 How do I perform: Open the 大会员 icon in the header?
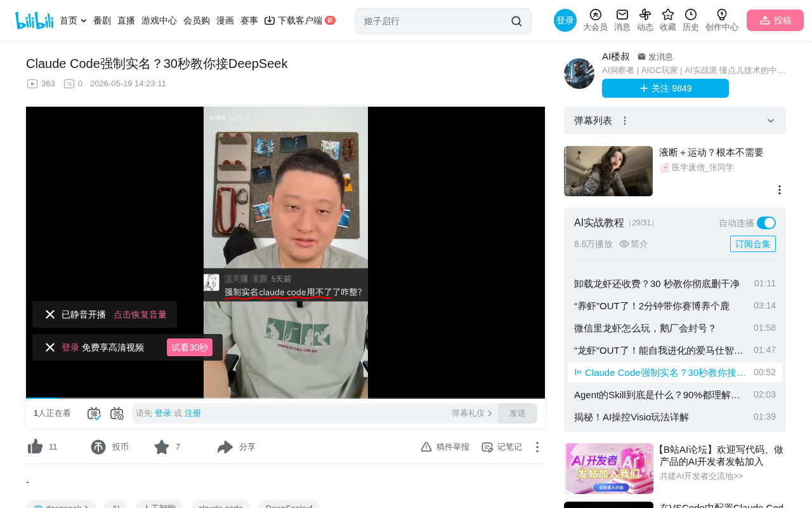[595, 20]
